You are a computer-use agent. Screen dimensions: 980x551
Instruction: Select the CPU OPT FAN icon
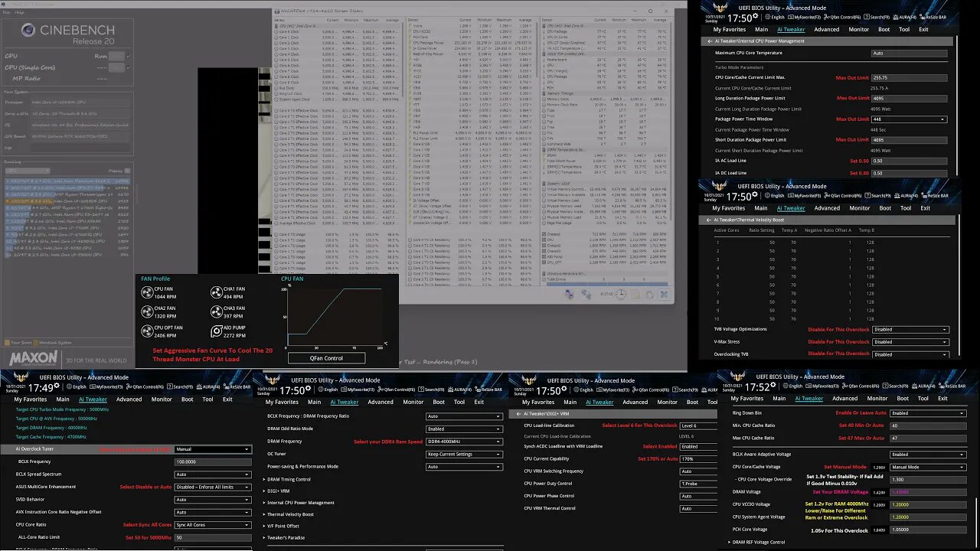(x=148, y=331)
